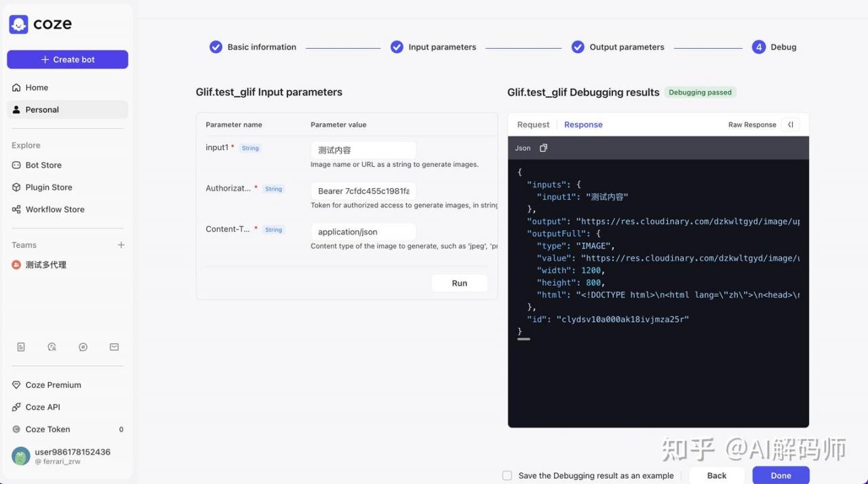
Task: Go Back to the previous step
Action: (x=717, y=475)
